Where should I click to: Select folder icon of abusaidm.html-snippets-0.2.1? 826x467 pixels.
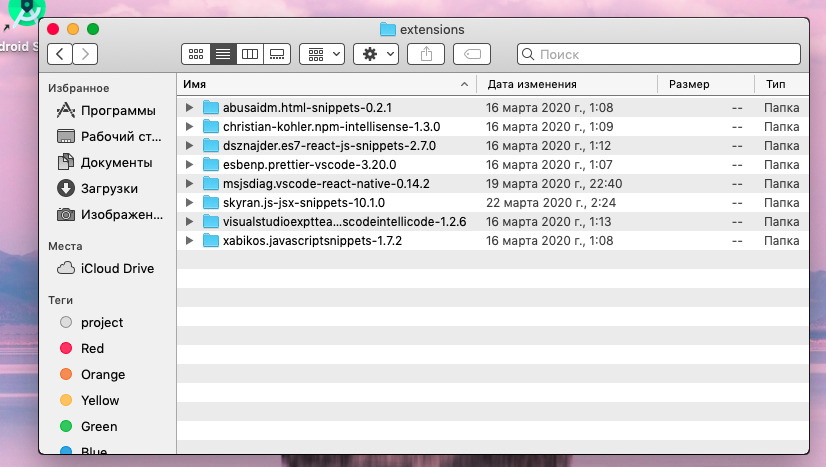[211, 107]
